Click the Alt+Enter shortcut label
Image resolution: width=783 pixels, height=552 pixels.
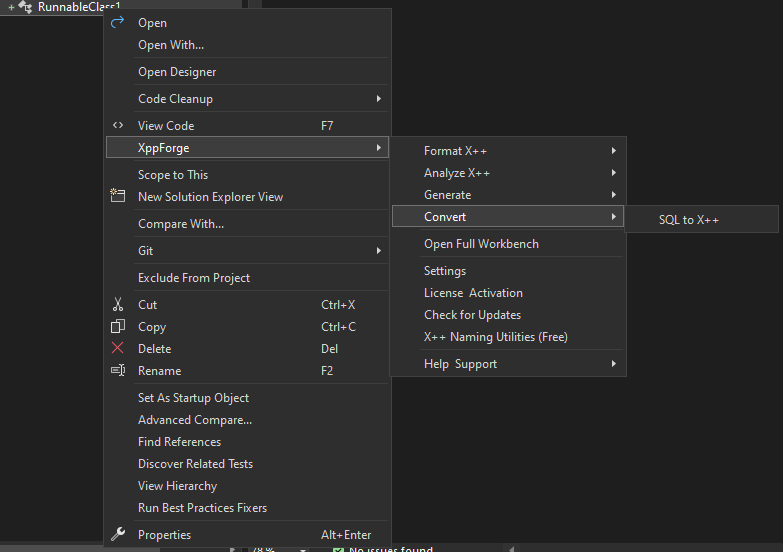(x=346, y=535)
